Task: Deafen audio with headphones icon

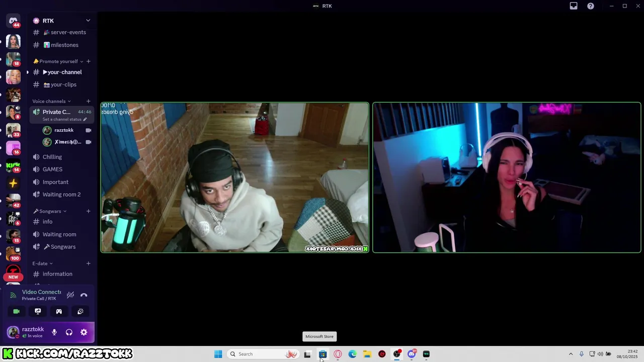Action: tap(69, 332)
